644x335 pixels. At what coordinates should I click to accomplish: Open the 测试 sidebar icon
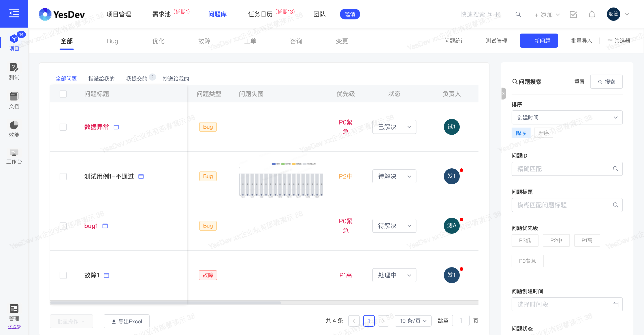[14, 71]
